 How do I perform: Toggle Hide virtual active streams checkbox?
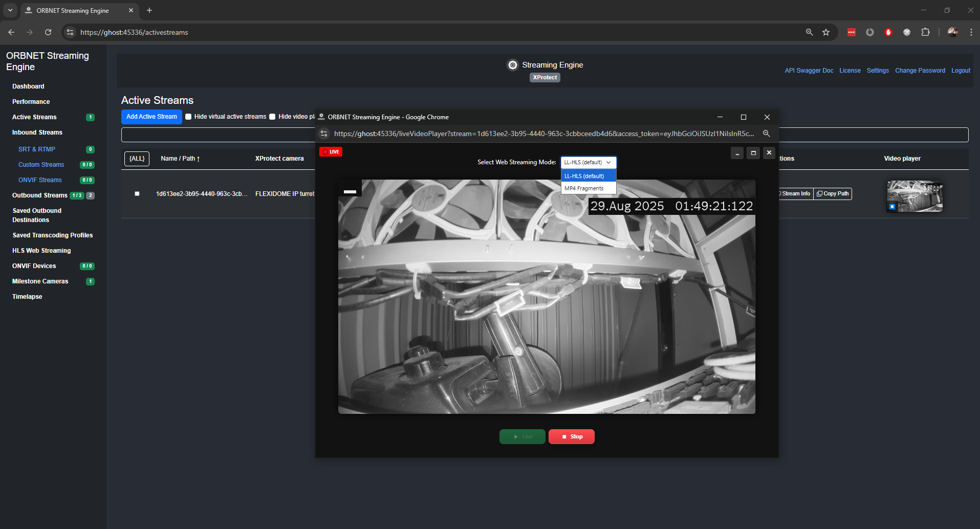point(188,117)
